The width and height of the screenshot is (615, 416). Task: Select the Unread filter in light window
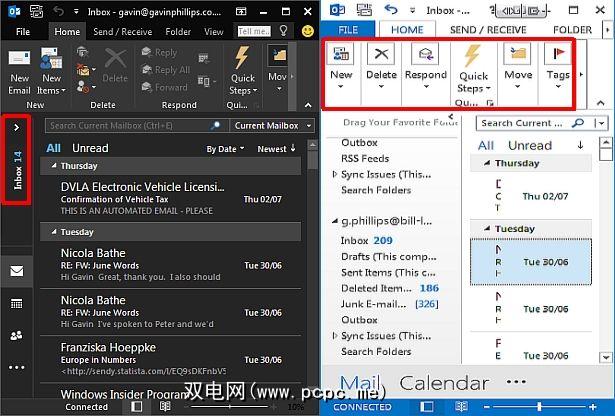tap(530, 145)
